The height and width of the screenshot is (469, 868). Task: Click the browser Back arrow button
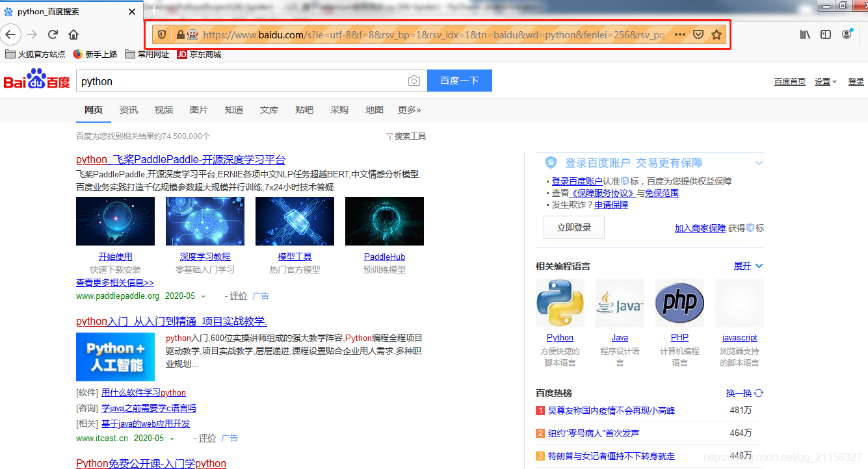[x=11, y=34]
